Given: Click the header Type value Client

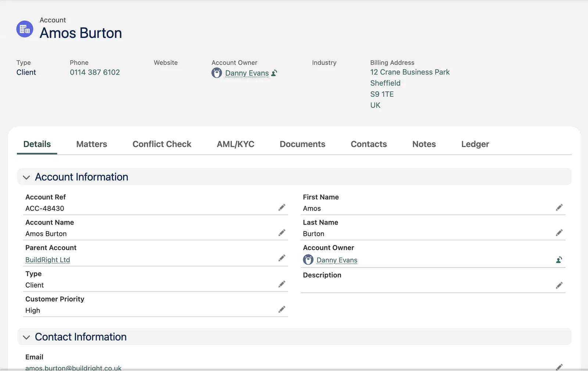Looking at the screenshot, I should 26,72.
